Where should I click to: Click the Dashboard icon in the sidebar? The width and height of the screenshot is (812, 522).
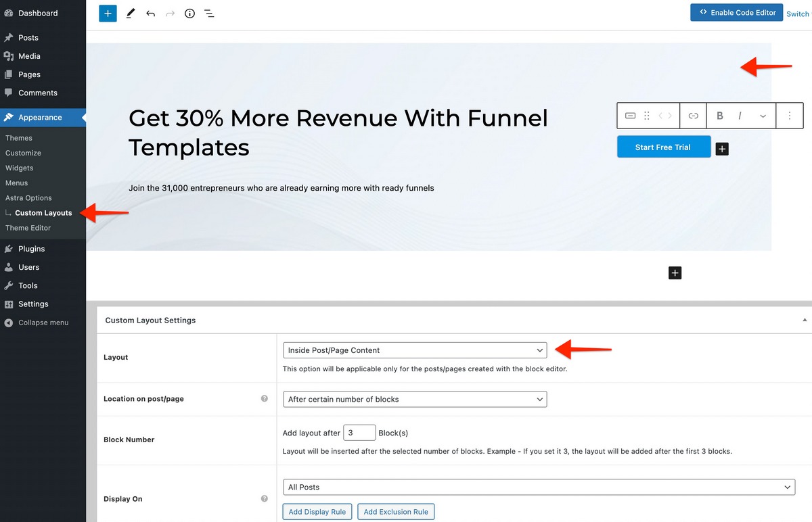click(8, 13)
